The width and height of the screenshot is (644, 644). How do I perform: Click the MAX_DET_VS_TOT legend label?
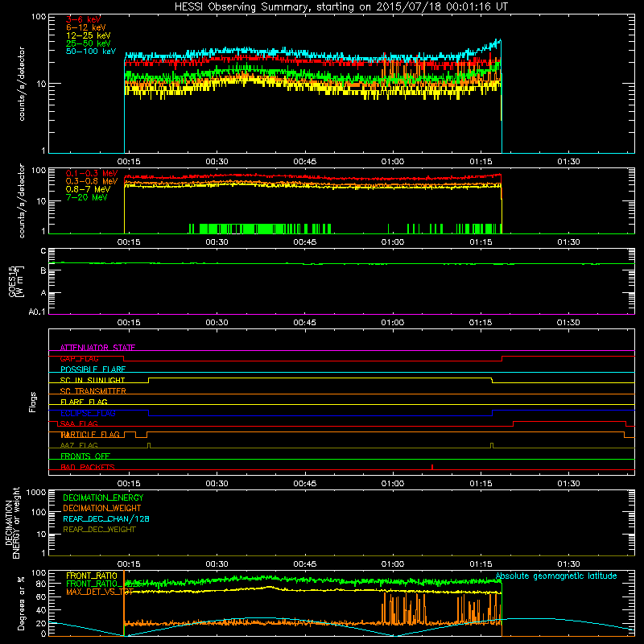[x=100, y=592]
